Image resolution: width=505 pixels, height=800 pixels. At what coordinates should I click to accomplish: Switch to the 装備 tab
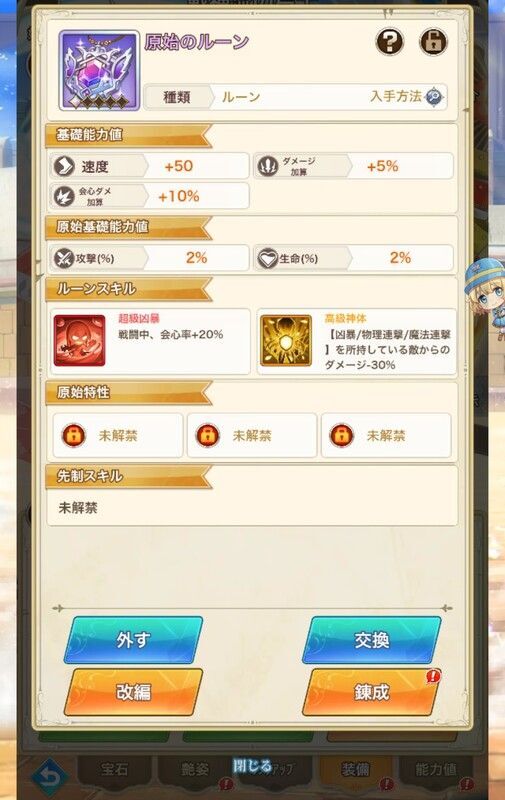(x=355, y=769)
